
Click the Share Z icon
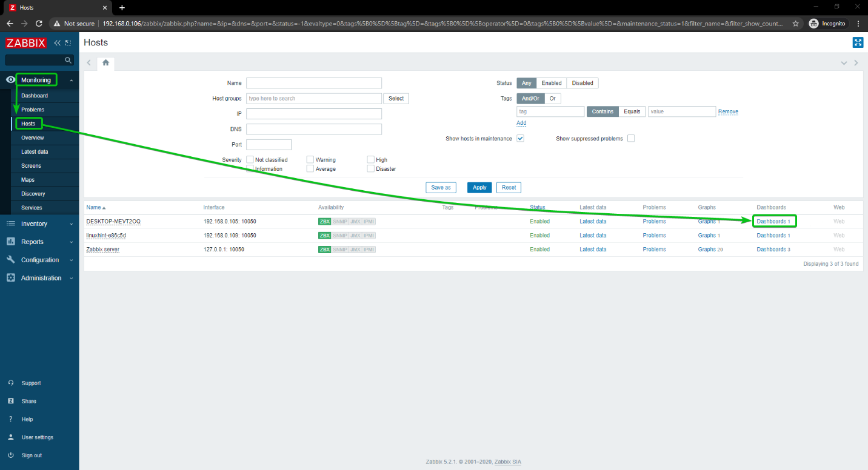click(11, 401)
